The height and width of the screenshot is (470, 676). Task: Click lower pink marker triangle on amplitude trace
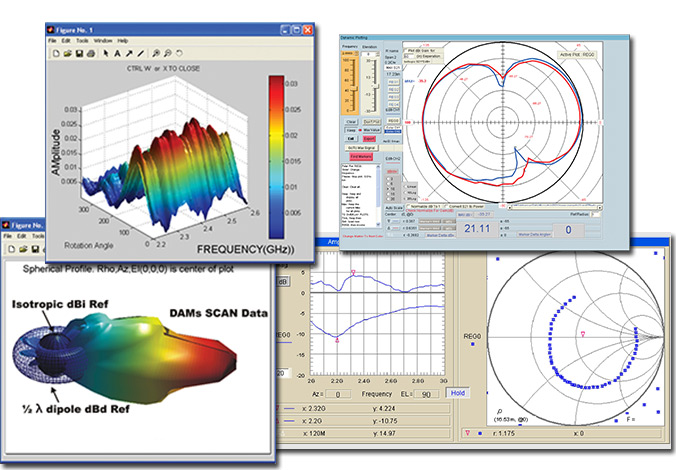337,340
